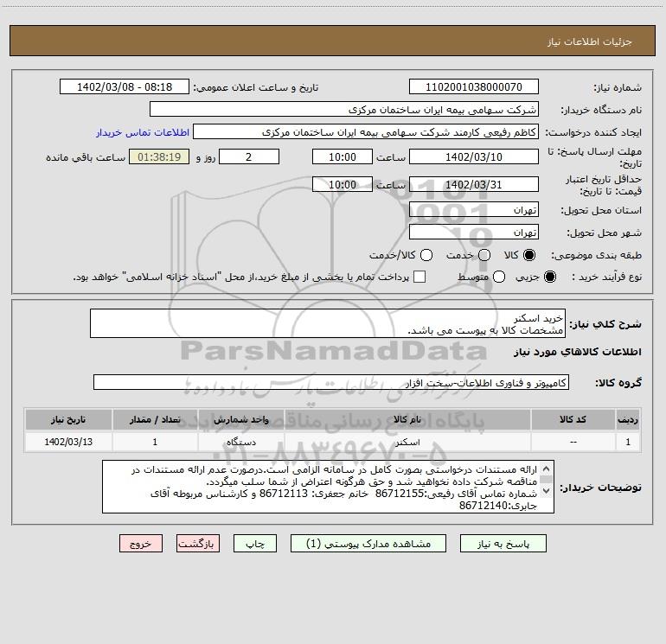Click the کد کالا column header

click(573, 420)
